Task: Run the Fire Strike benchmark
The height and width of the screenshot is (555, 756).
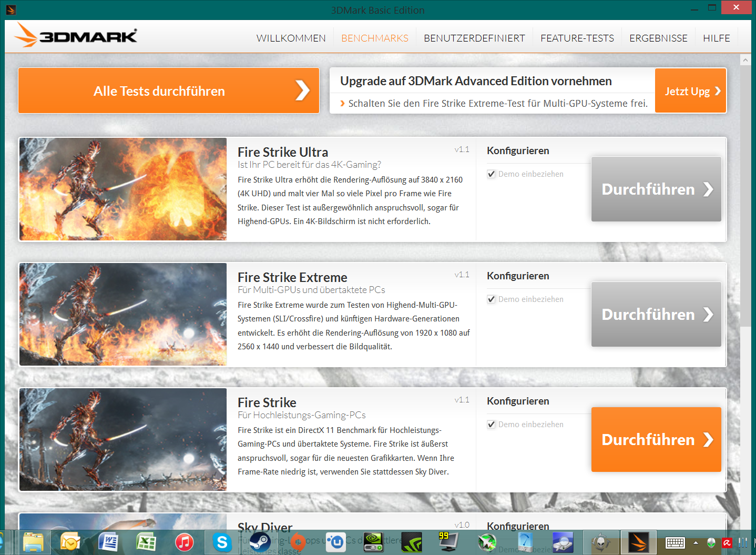Action: click(656, 439)
